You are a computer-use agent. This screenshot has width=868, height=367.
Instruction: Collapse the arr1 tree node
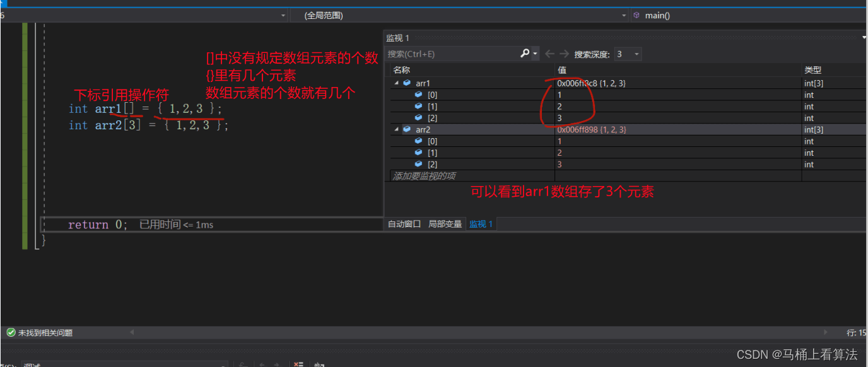point(397,83)
